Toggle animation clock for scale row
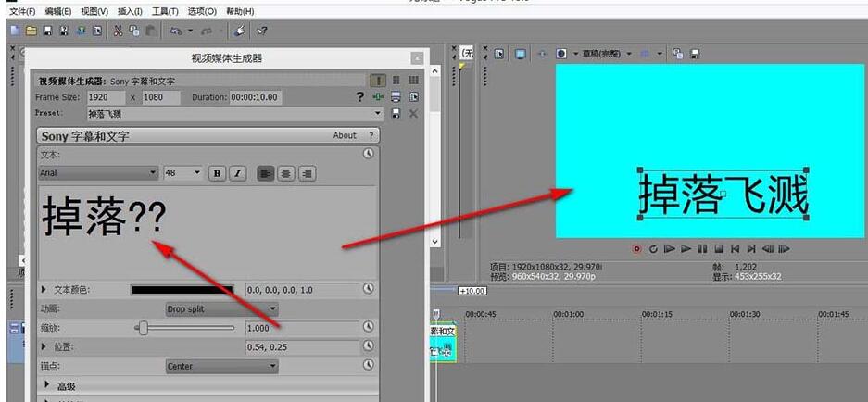 coord(368,327)
